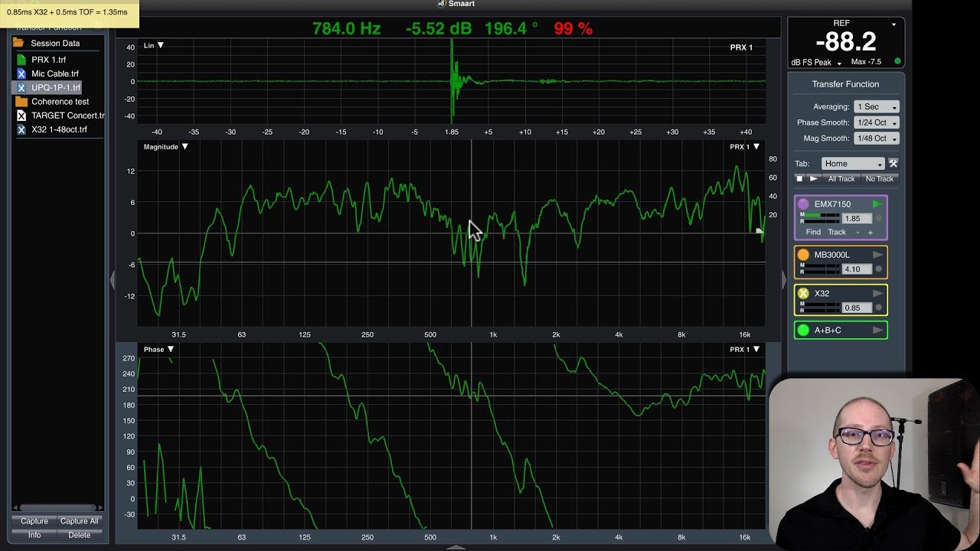980x551 pixels.
Task: Select the UPQ-1P-1.trf file name
Action: [56, 88]
